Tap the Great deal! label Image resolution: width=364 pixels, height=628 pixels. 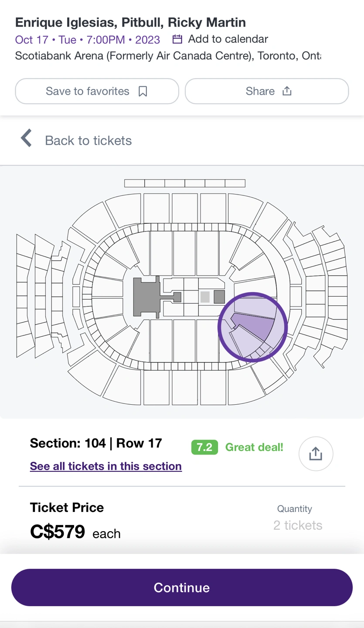coord(254,447)
